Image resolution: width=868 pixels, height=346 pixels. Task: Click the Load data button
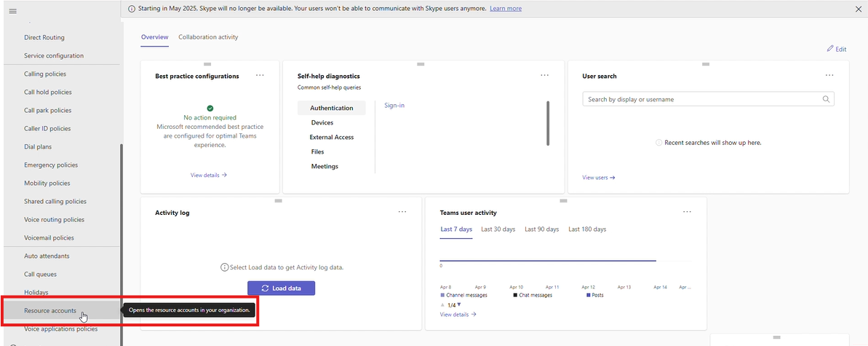282,288
